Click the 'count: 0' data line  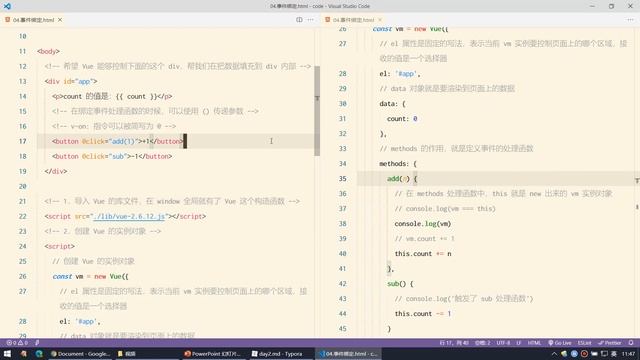402,119
